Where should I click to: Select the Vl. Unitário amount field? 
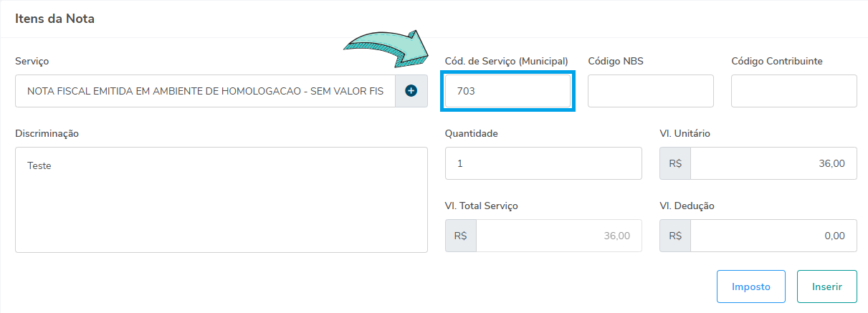pyautogui.click(x=773, y=163)
